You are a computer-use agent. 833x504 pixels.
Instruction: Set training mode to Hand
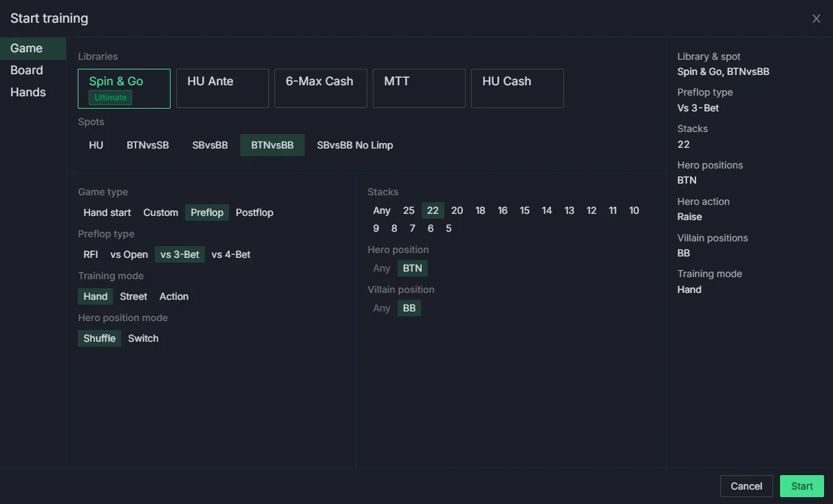[96, 296]
